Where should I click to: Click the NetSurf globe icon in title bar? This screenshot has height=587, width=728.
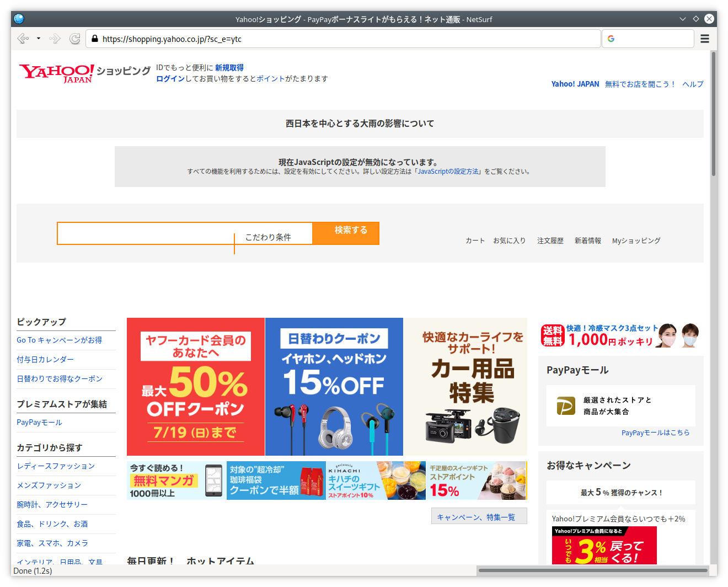19,19
